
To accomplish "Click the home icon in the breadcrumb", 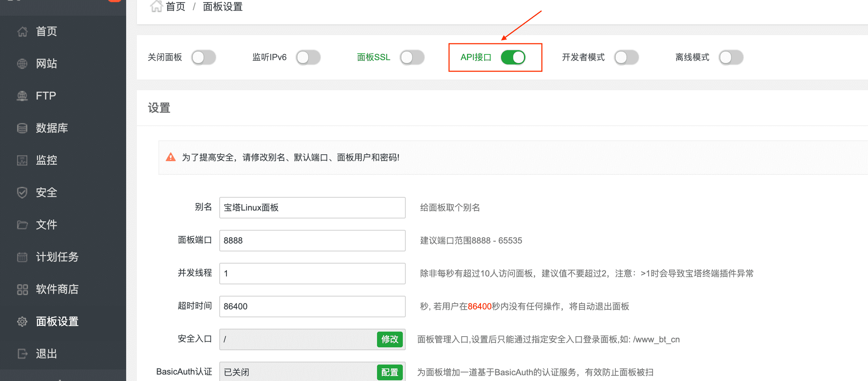I will pyautogui.click(x=156, y=6).
